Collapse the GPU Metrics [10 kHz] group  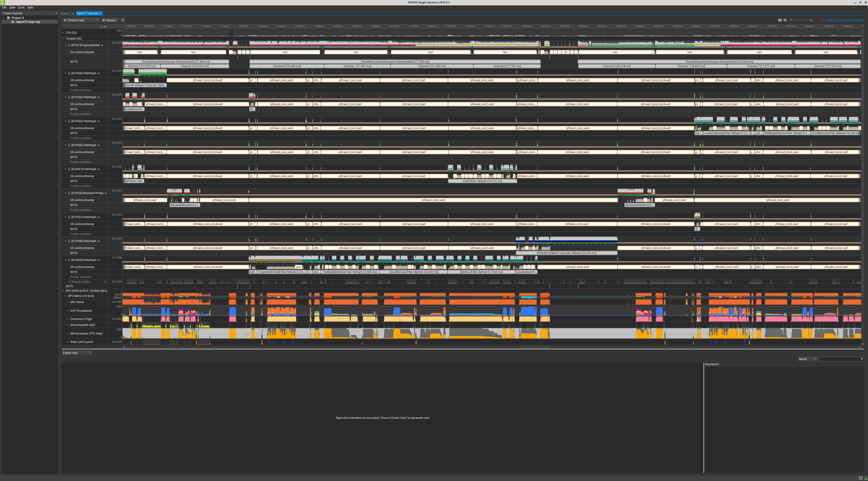pos(66,296)
